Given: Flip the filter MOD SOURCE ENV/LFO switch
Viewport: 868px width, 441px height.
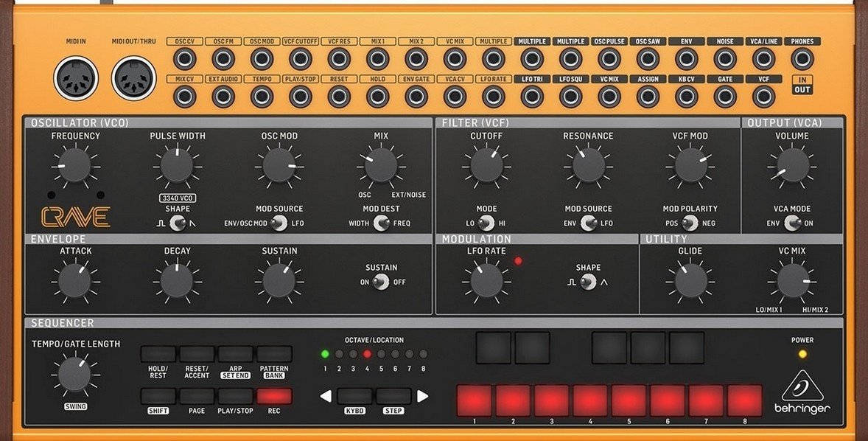Looking at the screenshot, I should (x=588, y=223).
